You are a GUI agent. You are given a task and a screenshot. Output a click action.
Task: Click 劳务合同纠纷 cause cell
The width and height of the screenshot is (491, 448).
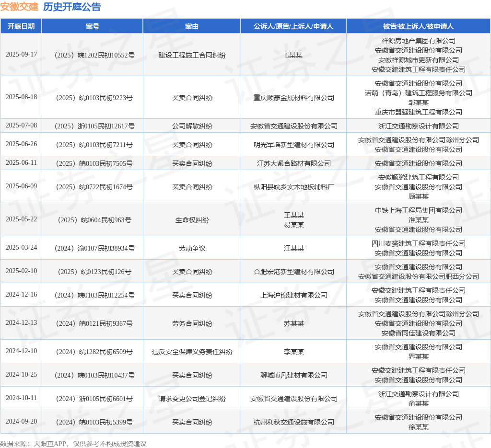pyautogui.click(x=192, y=323)
